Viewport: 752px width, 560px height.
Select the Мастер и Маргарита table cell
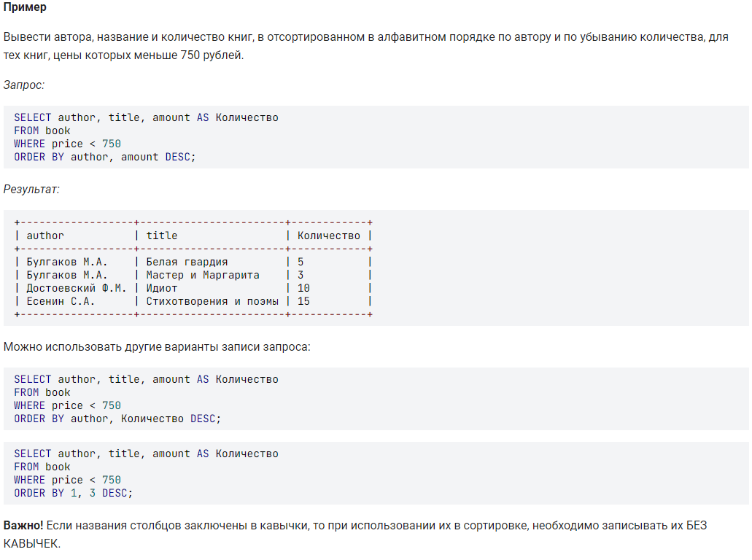click(x=203, y=275)
